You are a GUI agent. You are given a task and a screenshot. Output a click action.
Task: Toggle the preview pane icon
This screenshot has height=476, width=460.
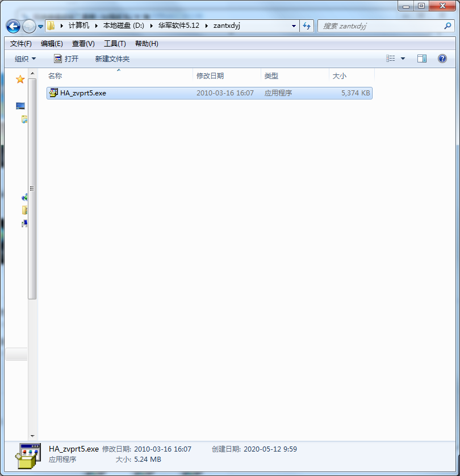point(422,59)
